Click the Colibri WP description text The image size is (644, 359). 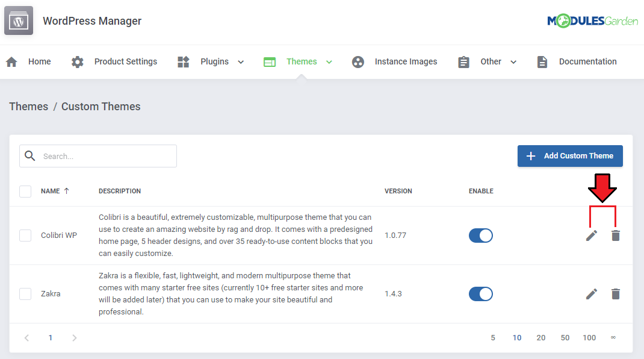[x=235, y=236]
